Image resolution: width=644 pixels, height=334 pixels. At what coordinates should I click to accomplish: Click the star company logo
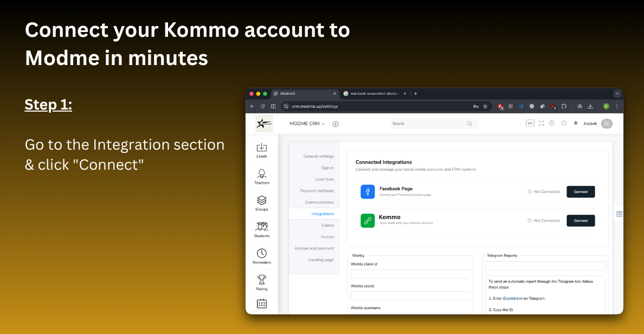click(263, 124)
